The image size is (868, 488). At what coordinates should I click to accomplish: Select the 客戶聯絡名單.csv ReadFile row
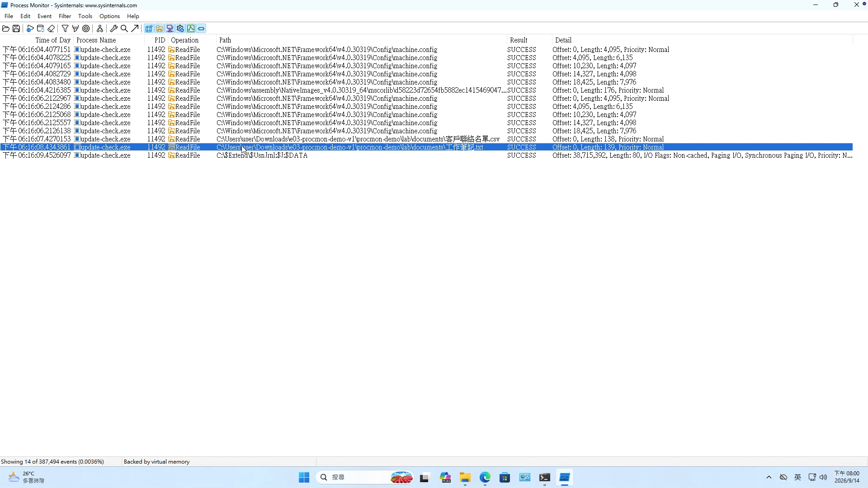pyautogui.click(x=426, y=139)
